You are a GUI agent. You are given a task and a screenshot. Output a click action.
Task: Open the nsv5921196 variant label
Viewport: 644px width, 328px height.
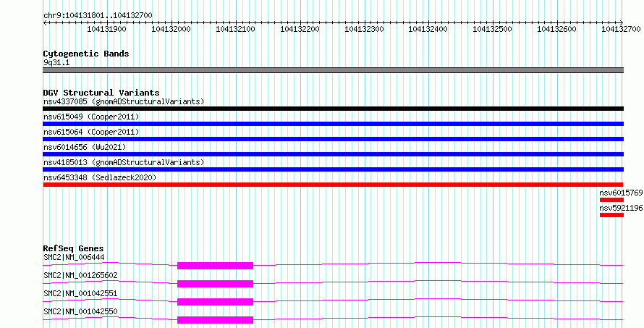pyautogui.click(x=621, y=208)
